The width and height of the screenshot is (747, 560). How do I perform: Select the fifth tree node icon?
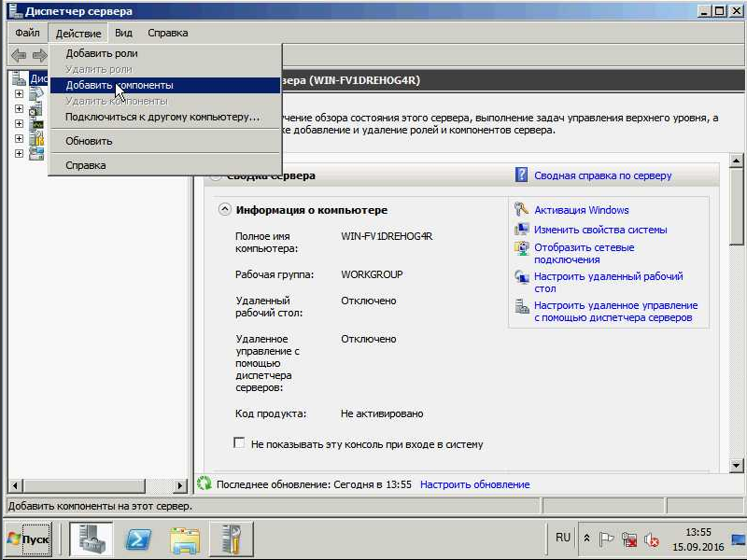click(36, 153)
